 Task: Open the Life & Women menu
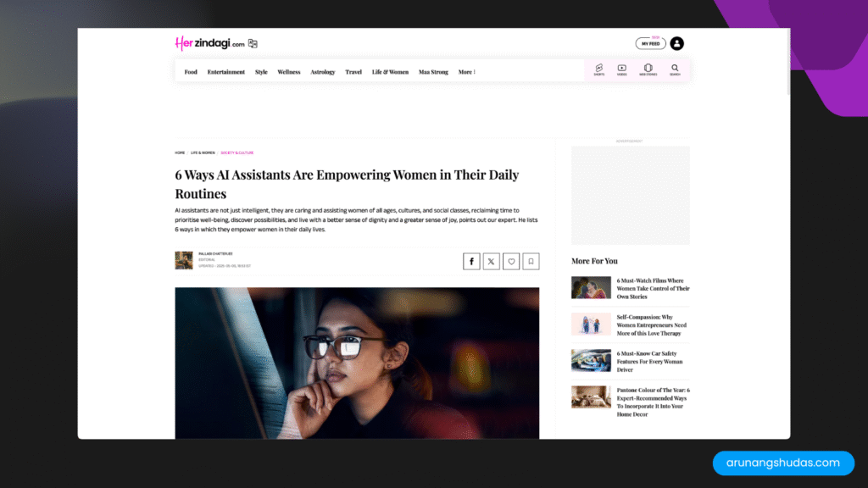tap(390, 72)
